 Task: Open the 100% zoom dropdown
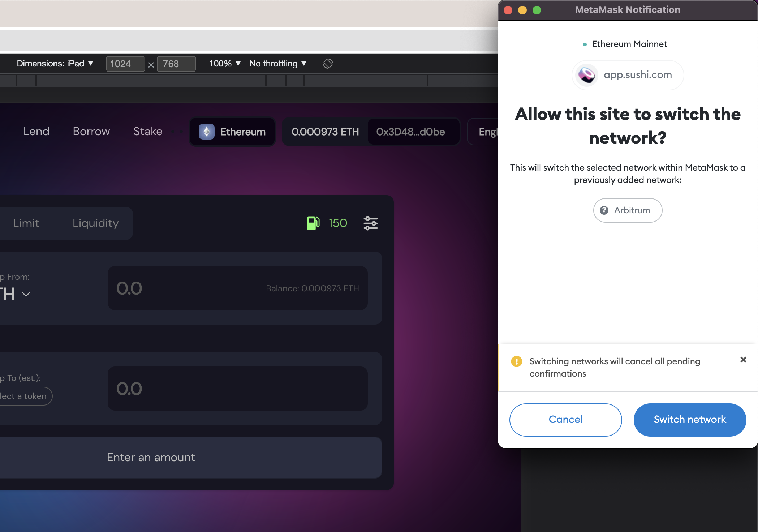[x=225, y=64]
